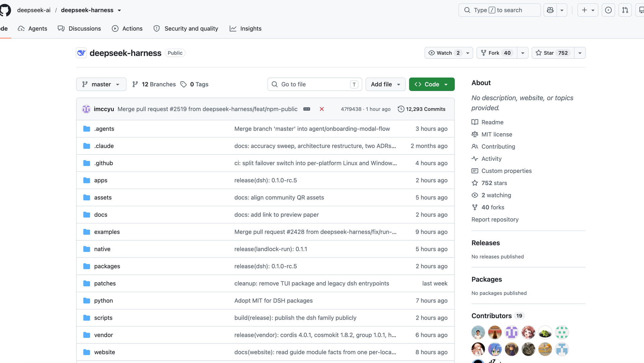Viewport: 644px width, 363px height.
Task: Click the packages folder icon
Action: coord(87,266)
